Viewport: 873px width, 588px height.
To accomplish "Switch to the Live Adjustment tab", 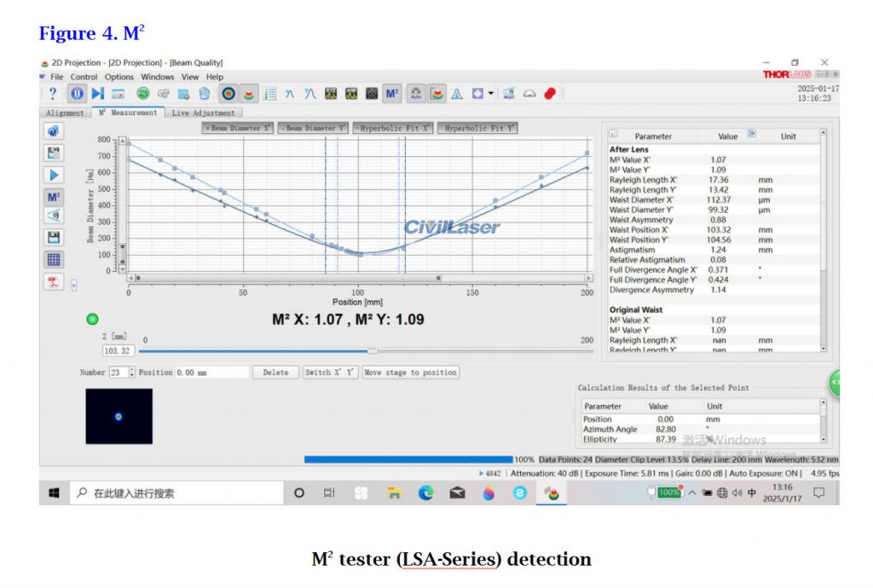I will tap(204, 112).
